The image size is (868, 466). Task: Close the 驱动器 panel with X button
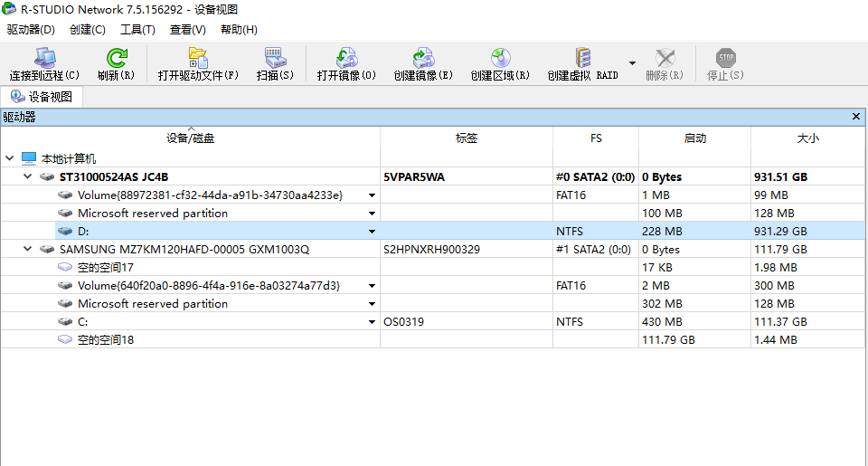point(856,117)
